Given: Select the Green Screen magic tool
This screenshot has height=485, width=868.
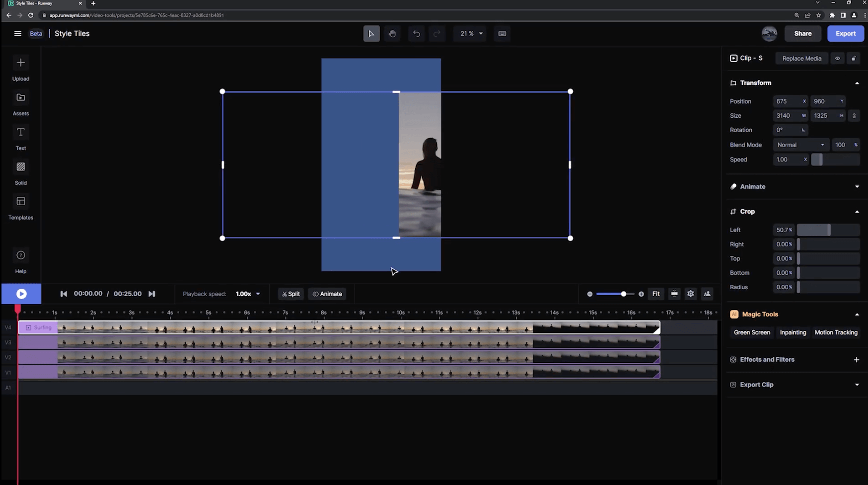Looking at the screenshot, I should coord(752,332).
